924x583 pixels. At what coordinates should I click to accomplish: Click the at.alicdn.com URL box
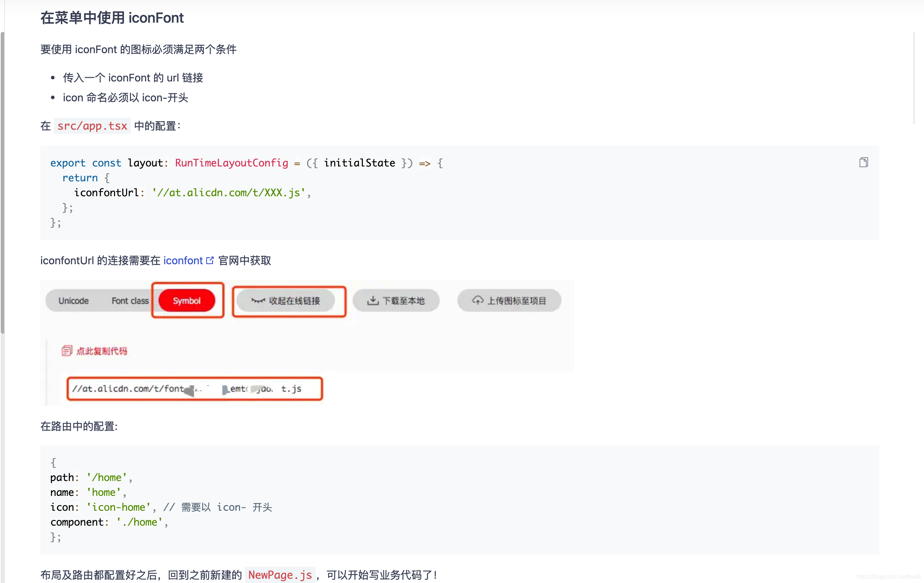pos(195,389)
